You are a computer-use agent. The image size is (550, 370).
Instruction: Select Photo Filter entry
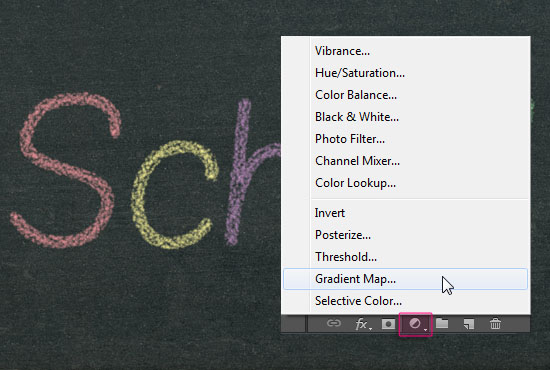pyautogui.click(x=405, y=139)
